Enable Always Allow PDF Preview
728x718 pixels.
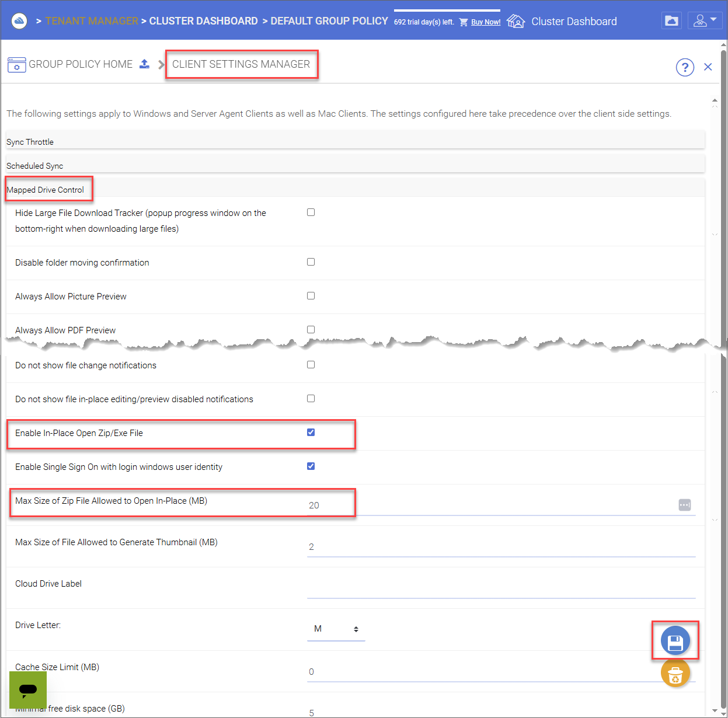click(311, 330)
